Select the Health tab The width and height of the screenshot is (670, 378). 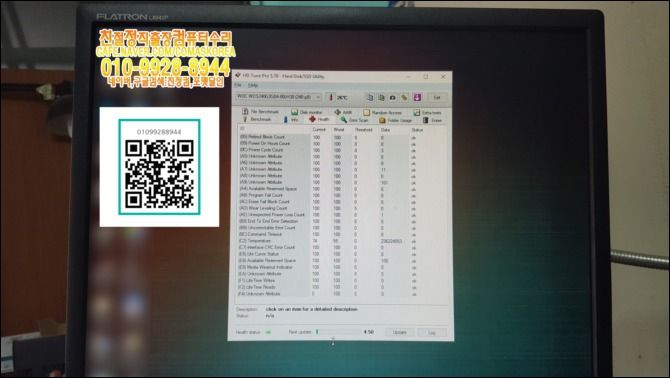(x=319, y=120)
